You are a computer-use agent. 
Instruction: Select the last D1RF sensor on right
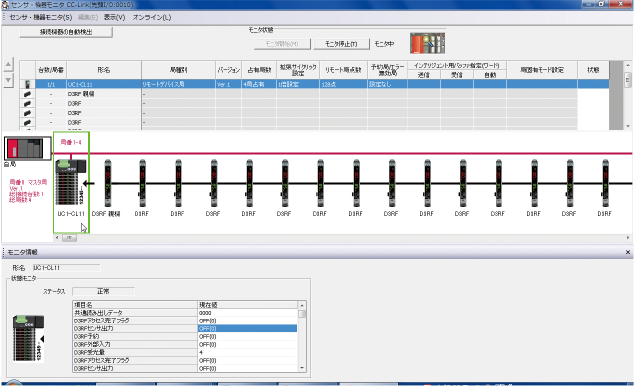click(605, 183)
